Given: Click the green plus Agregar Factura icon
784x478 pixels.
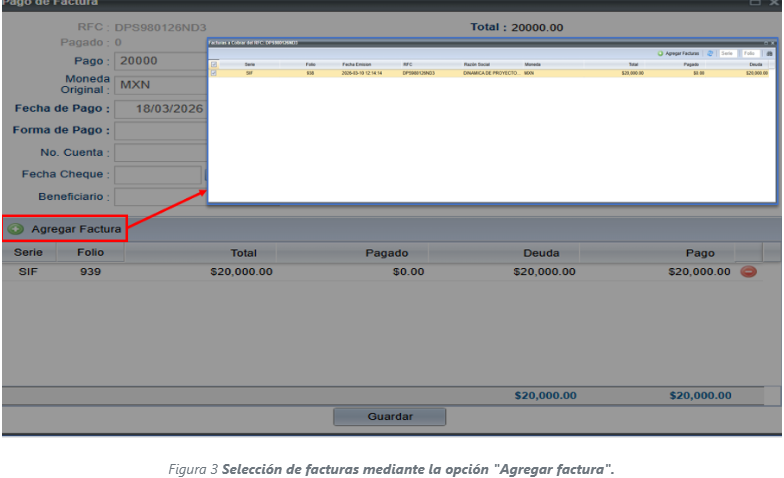Looking at the screenshot, I should pyautogui.click(x=16, y=229).
